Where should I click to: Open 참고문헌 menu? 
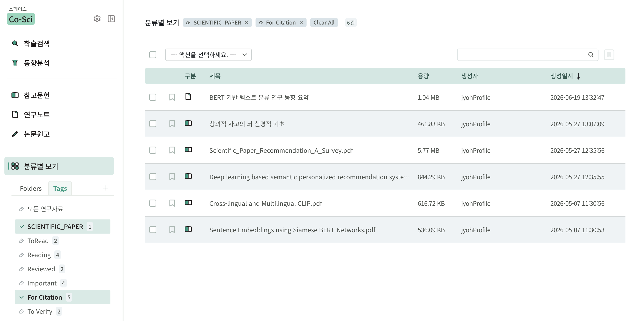36,95
